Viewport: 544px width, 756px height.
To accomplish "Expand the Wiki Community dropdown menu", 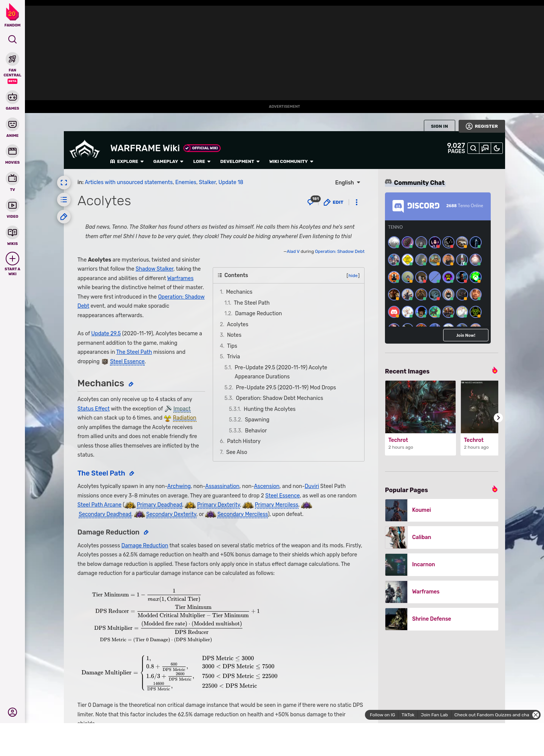I will click(291, 161).
